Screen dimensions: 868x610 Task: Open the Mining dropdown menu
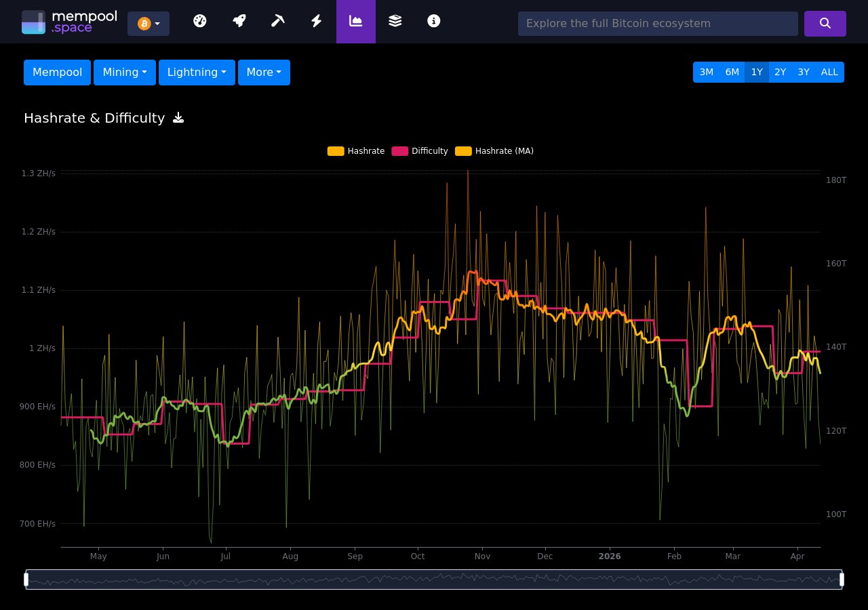pyautogui.click(x=124, y=72)
